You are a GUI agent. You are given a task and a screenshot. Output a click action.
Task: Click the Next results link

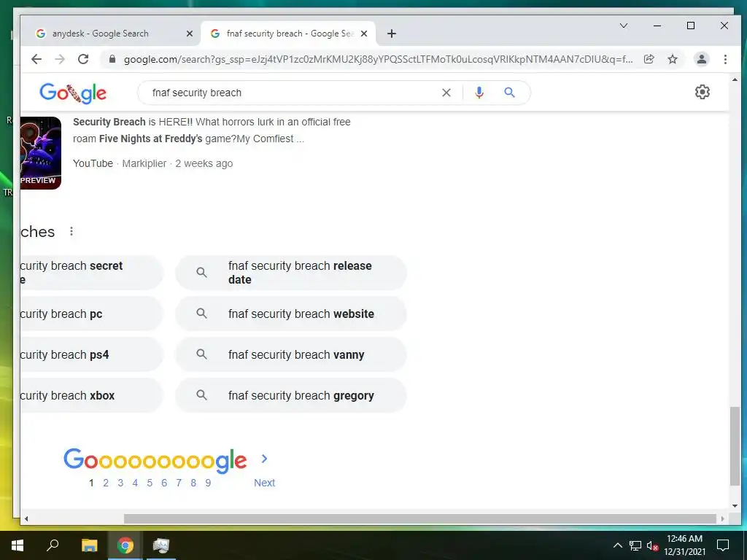pos(264,483)
